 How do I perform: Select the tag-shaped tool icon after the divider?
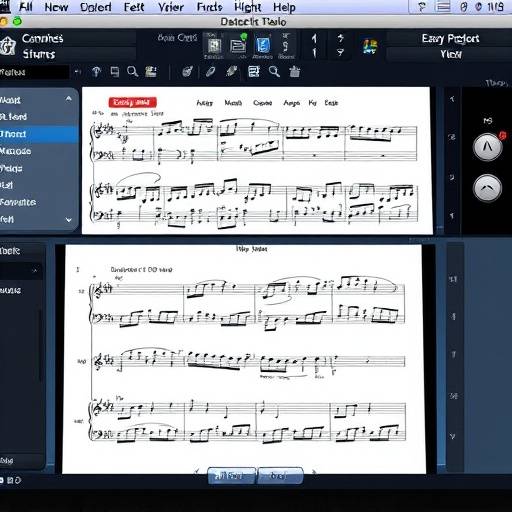188,72
